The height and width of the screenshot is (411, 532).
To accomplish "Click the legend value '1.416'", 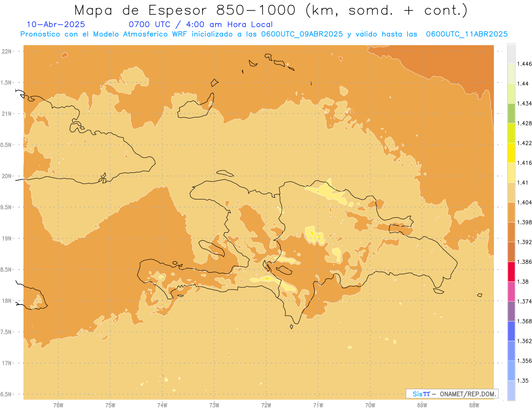I will click(524, 163).
